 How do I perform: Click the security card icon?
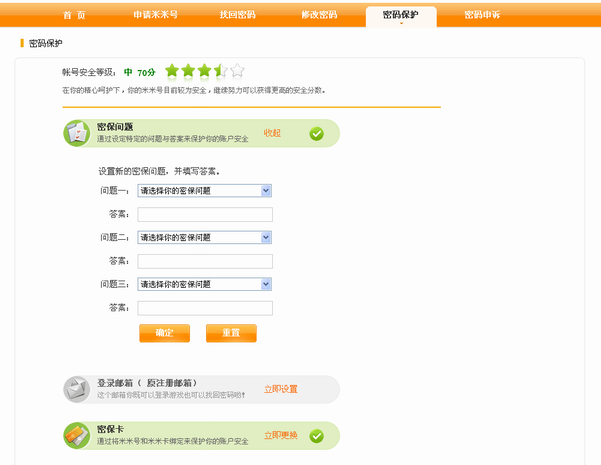[78, 435]
